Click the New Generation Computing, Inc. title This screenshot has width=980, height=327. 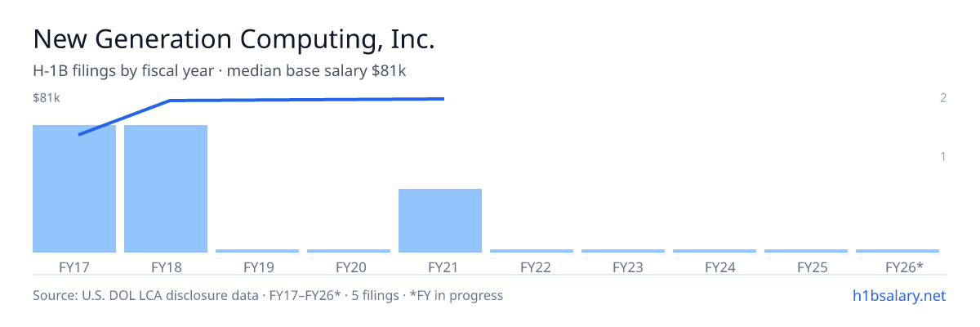click(x=234, y=39)
